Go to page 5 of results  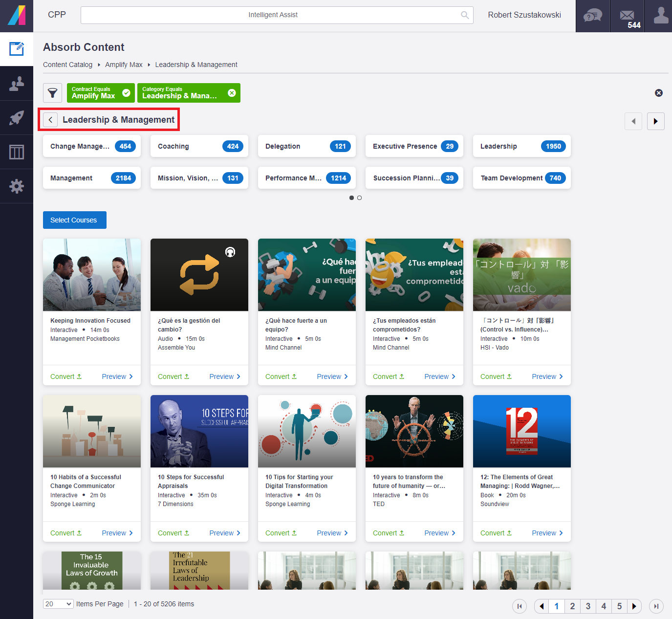pos(619,606)
